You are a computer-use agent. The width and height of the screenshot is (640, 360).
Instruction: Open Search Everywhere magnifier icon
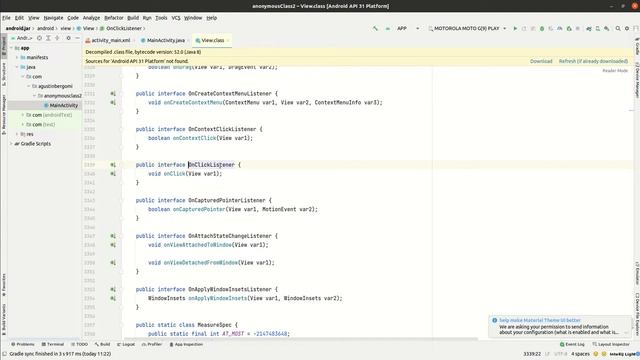pyautogui.click(x=618, y=29)
